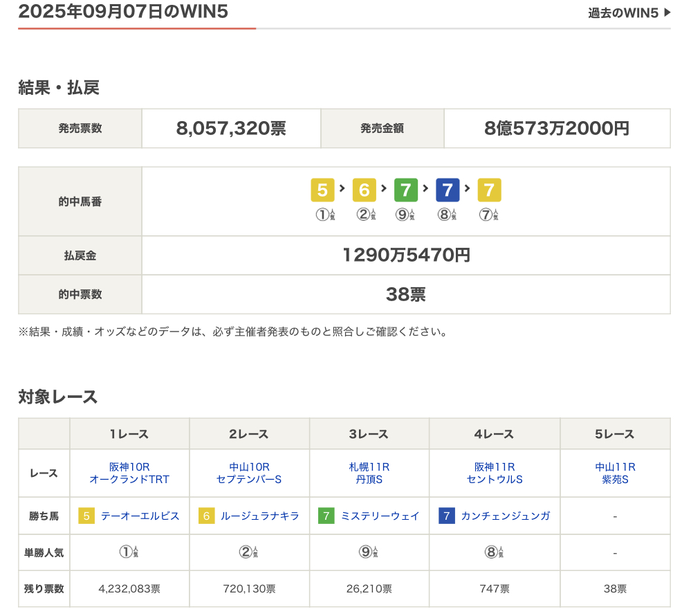682x616 pixels.
Task: Open 中山10R セプテンバーS race link
Action: tap(249, 473)
